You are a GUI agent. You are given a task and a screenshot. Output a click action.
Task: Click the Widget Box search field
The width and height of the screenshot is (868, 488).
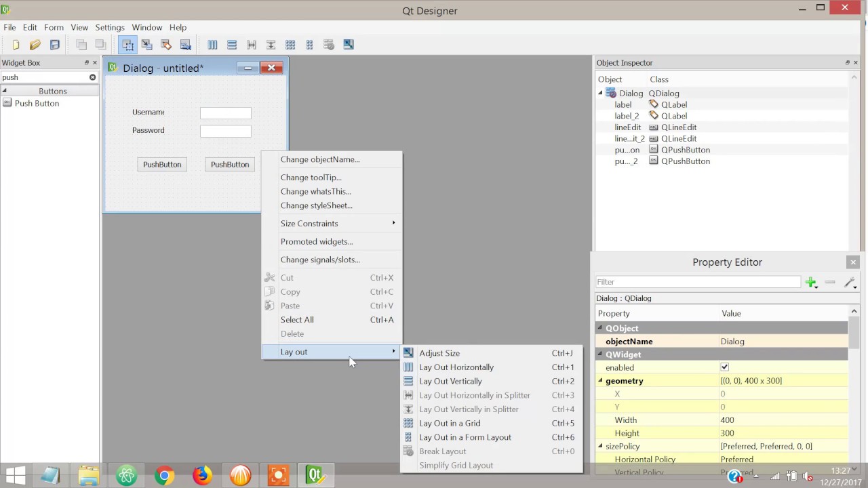point(44,77)
